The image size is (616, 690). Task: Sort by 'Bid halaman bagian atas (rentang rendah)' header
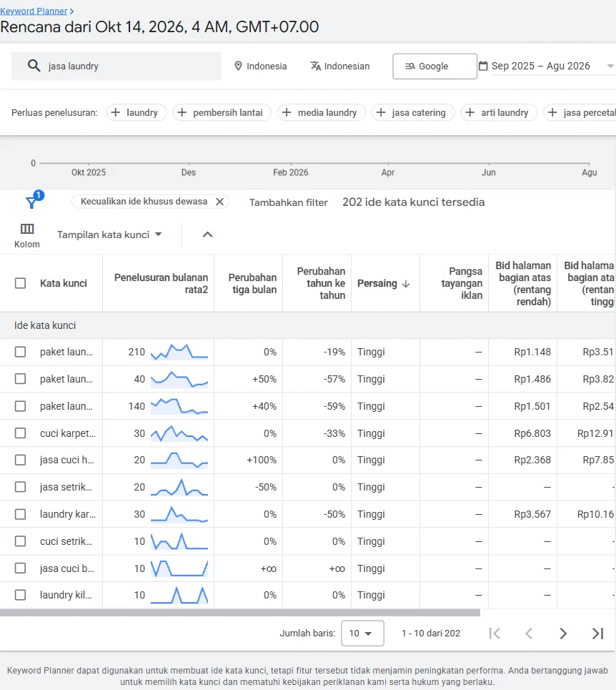tap(523, 283)
